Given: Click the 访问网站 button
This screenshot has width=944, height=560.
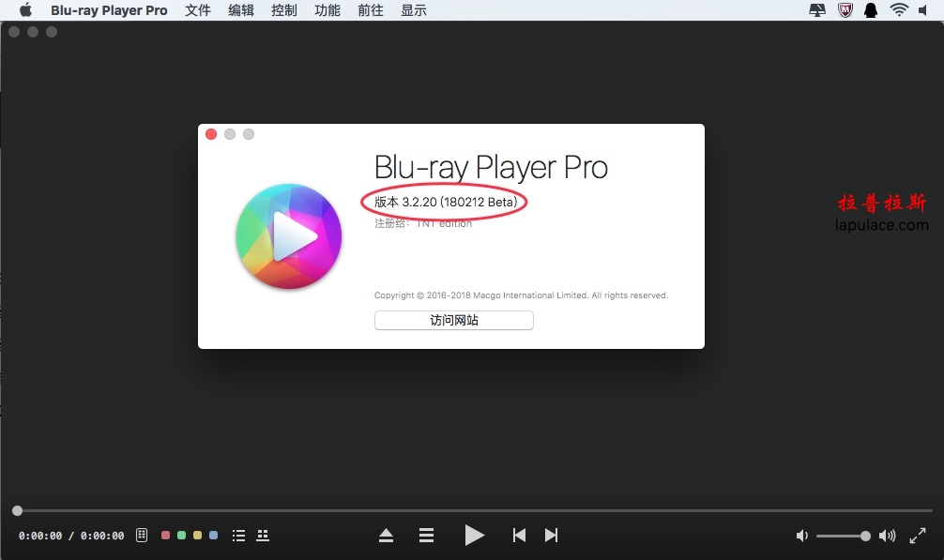Looking at the screenshot, I should 454,320.
